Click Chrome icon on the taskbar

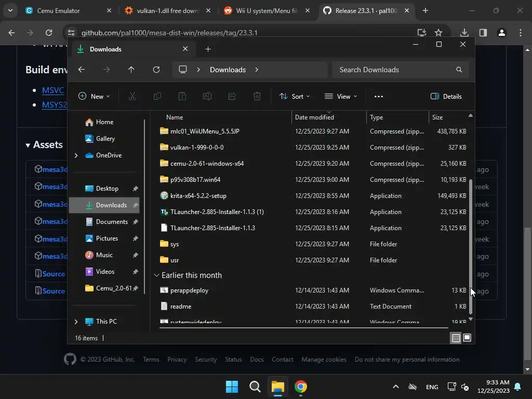[301, 387]
